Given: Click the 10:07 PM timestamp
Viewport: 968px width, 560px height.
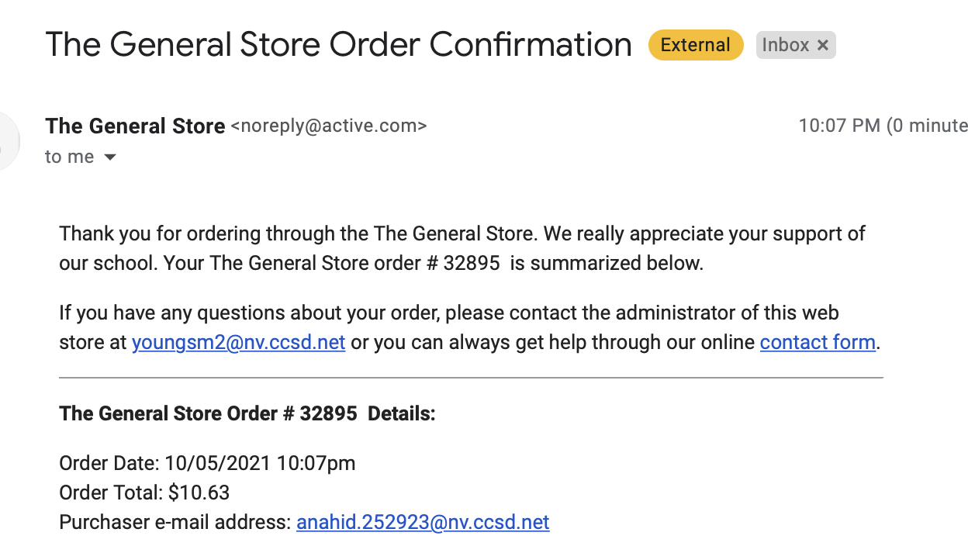Looking at the screenshot, I should pyautogui.click(x=839, y=126).
